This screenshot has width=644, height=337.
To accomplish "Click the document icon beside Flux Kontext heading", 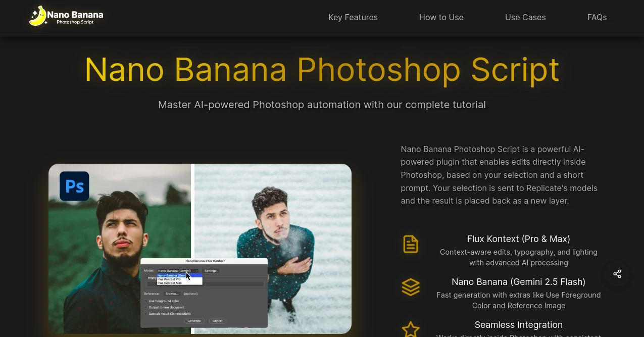I will pyautogui.click(x=410, y=244).
